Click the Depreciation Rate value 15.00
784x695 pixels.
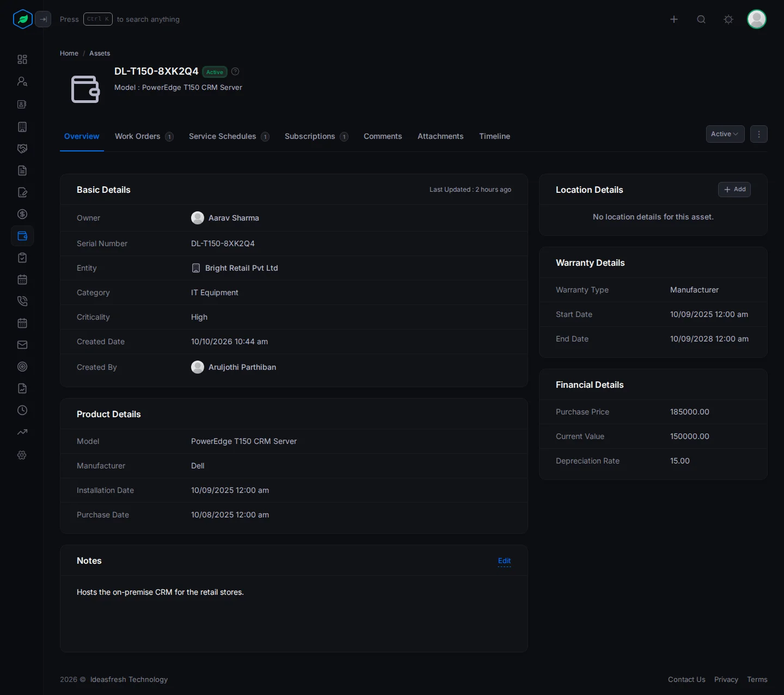[680, 461]
